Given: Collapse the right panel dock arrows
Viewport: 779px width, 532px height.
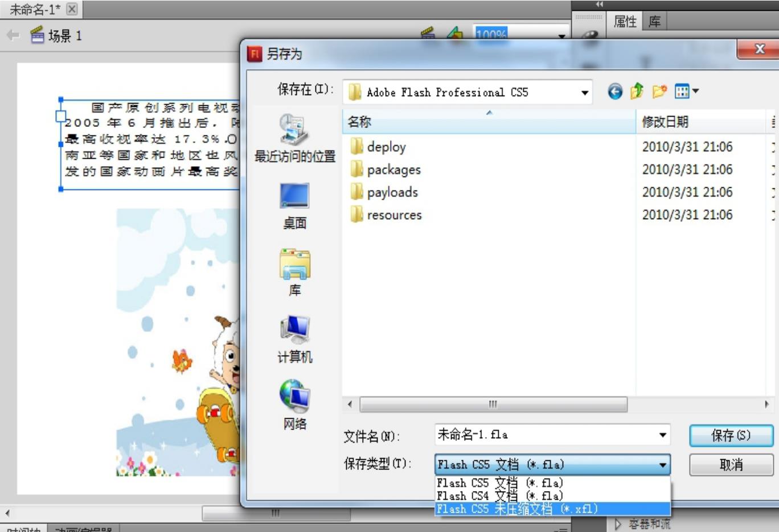Looking at the screenshot, I should 599,4.
